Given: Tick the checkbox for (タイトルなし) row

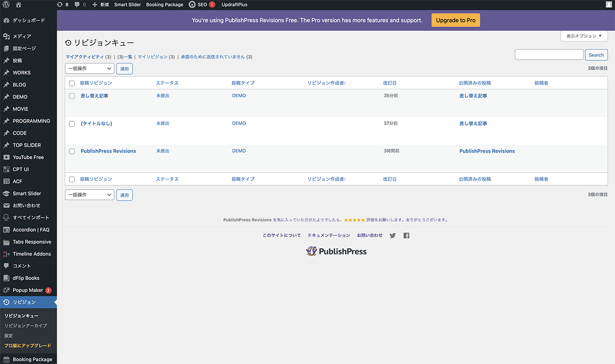Looking at the screenshot, I should [x=72, y=124].
